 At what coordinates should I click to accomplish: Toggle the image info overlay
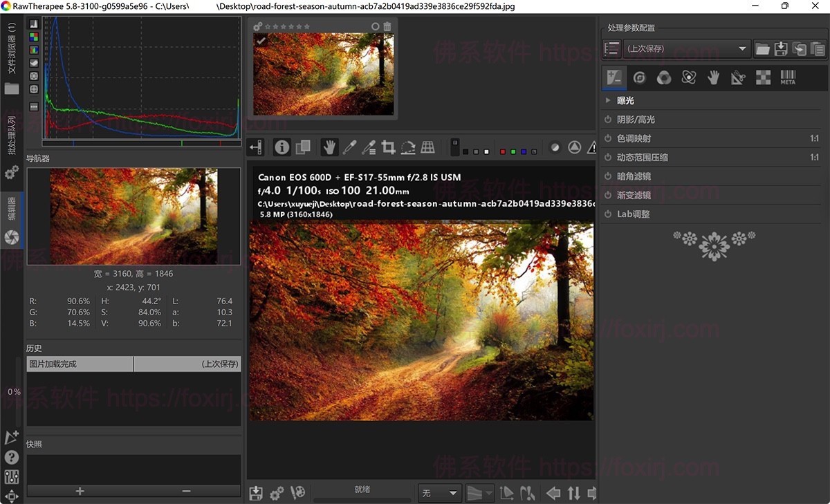(282, 147)
